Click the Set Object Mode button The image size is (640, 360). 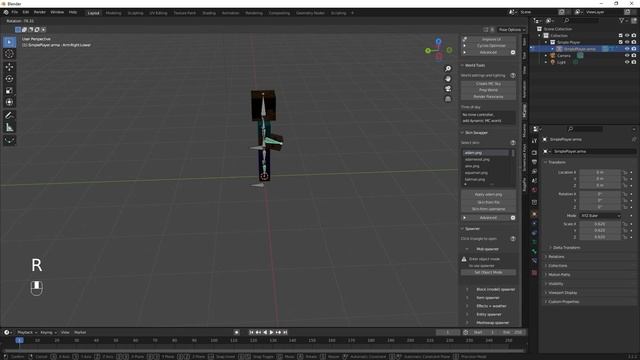(x=489, y=272)
